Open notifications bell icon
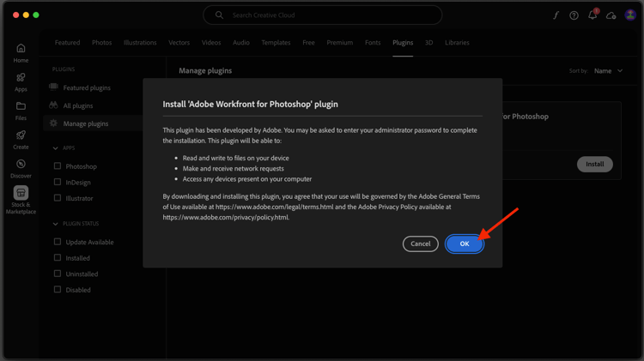Image resolution: width=644 pixels, height=361 pixels. pyautogui.click(x=592, y=15)
